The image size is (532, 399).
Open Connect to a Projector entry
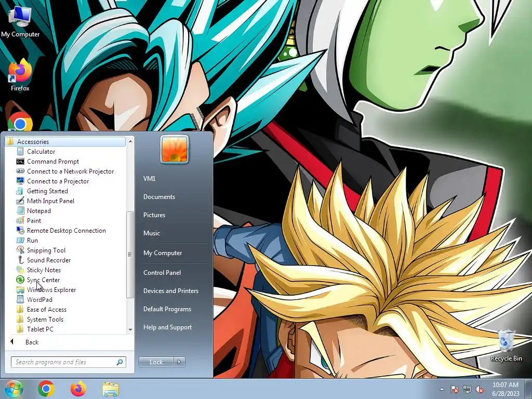pyautogui.click(x=58, y=181)
